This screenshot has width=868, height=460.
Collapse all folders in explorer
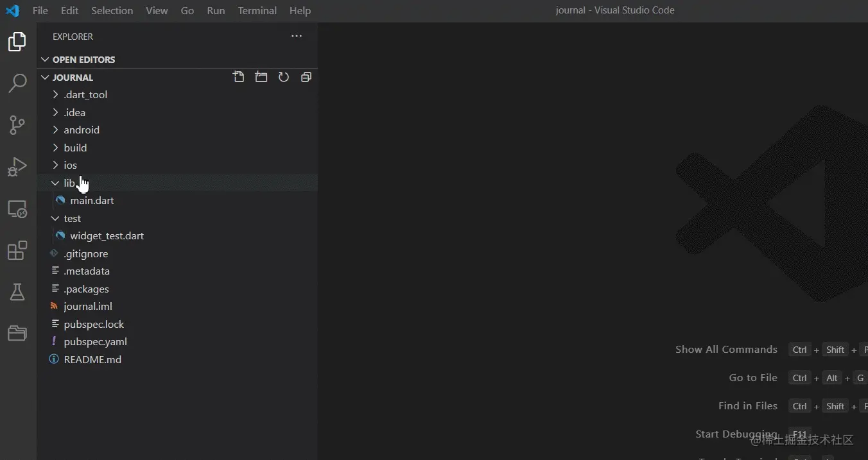coord(306,77)
